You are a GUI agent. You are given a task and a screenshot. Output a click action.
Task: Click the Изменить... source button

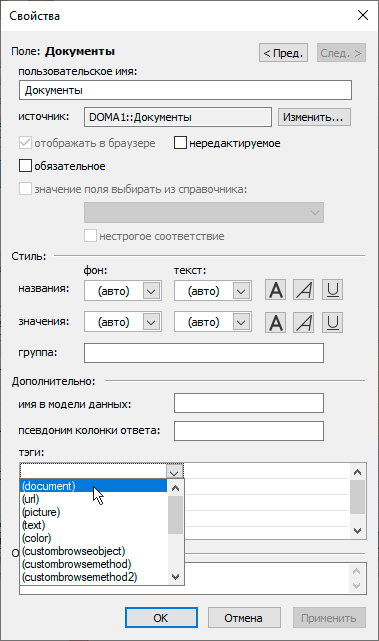point(314,117)
